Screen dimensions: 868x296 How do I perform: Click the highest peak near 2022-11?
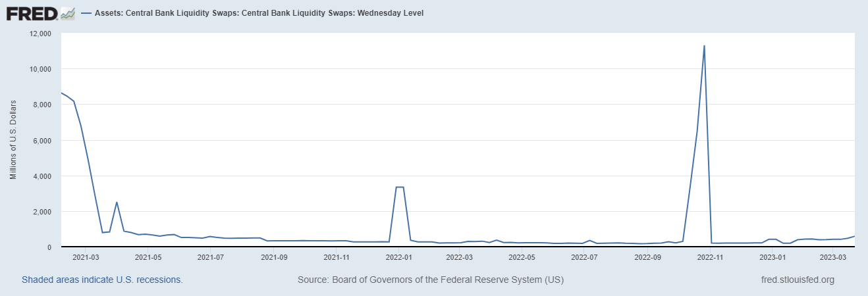(704, 46)
